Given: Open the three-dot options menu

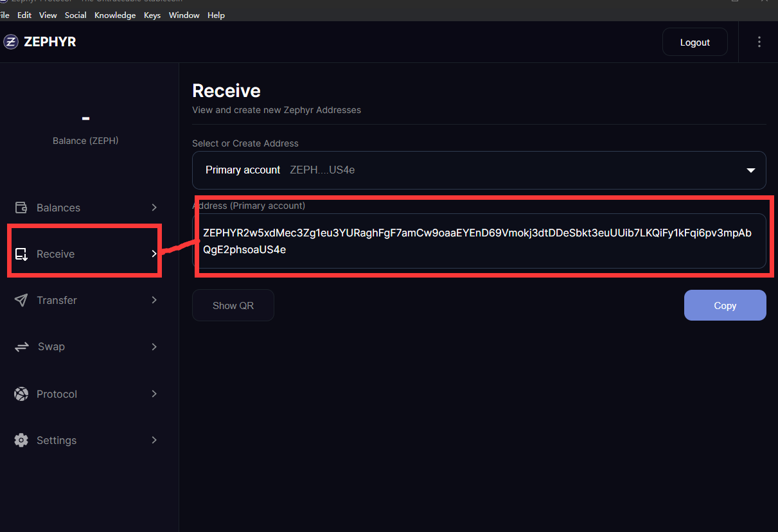Looking at the screenshot, I should click(x=759, y=42).
